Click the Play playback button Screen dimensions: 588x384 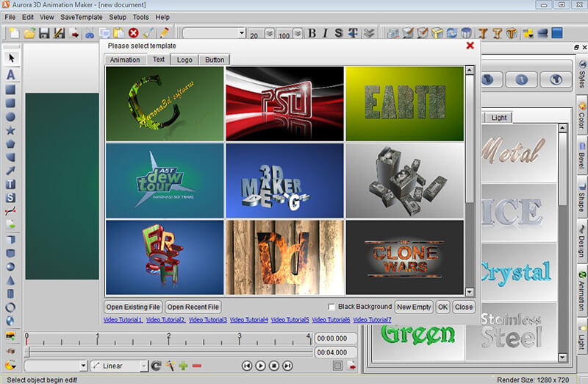(260, 366)
